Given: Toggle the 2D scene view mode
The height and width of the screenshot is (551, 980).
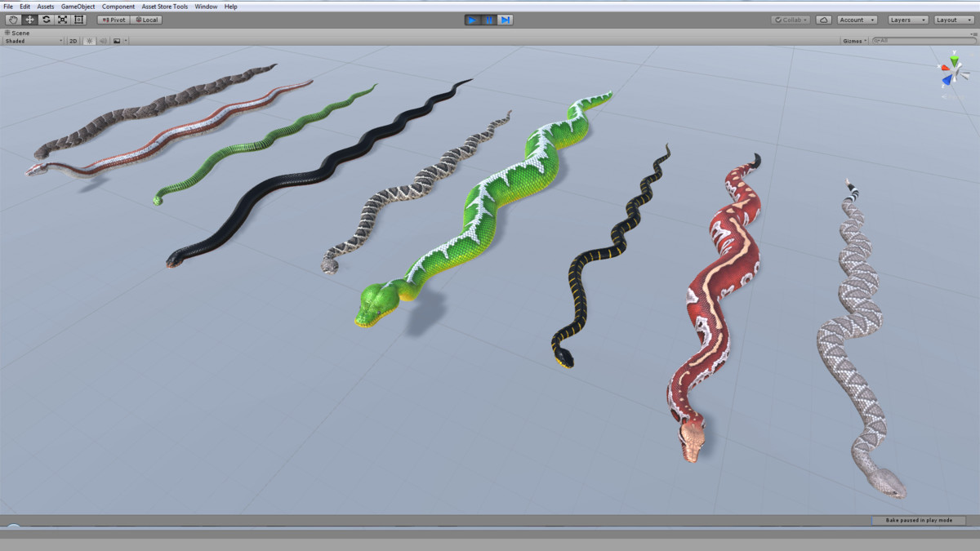Looking at the screenshot, I should point(73,40).
